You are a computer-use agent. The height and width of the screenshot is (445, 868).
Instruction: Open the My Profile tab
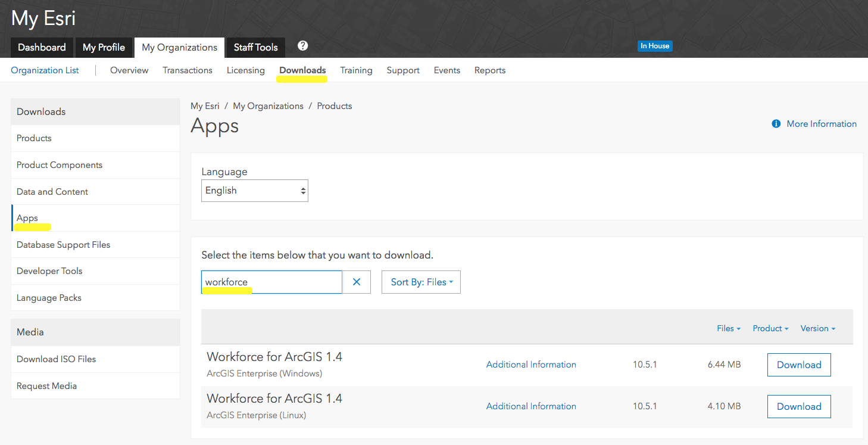pyautogui.click(x=104, y=48)
